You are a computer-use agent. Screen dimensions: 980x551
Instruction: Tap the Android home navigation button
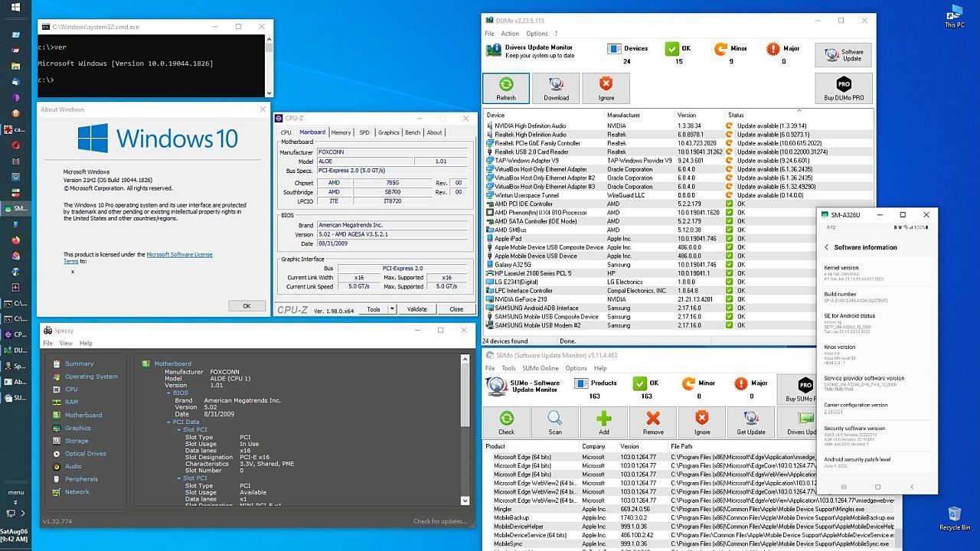877,487
